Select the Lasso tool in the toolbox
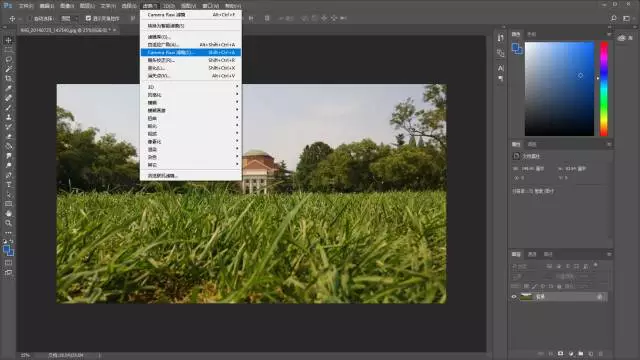This screenshot has width=640, height=360. click(8, 59)
